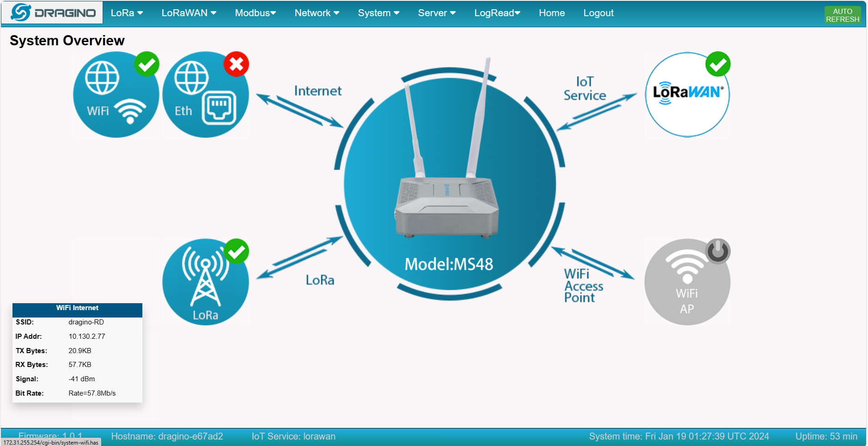The height and width of the screenshot is (446, 868).
Task: Expand the LoRa dropdown menu
Action: [127, 13]
